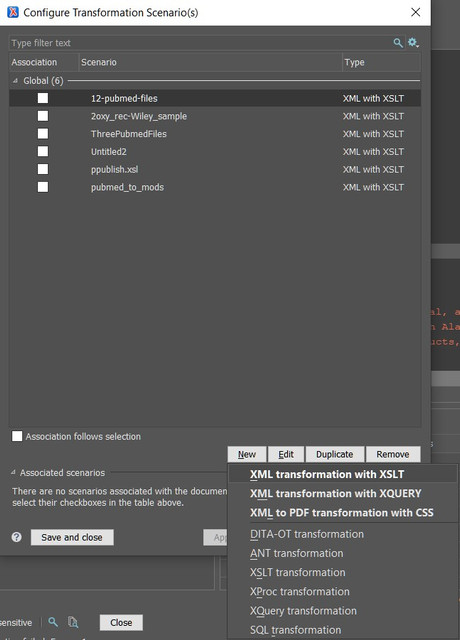Click the Oxygen logo icon in title bar

[x=13, y=12]
